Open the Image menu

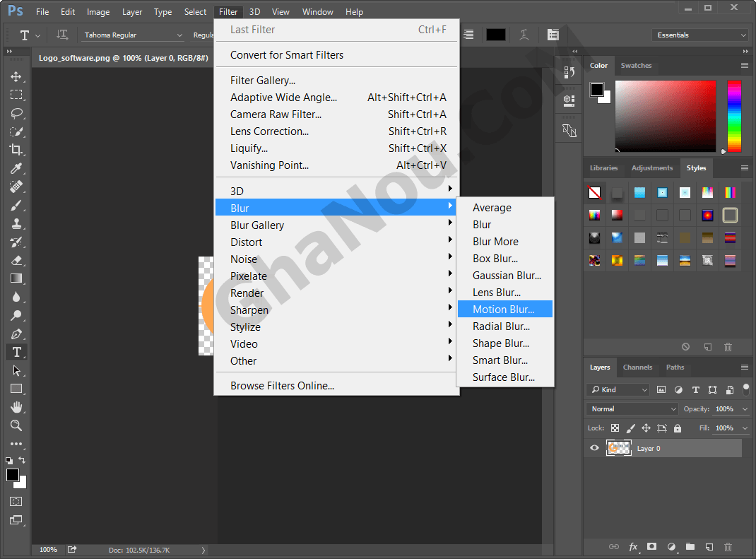pos(98,11)
